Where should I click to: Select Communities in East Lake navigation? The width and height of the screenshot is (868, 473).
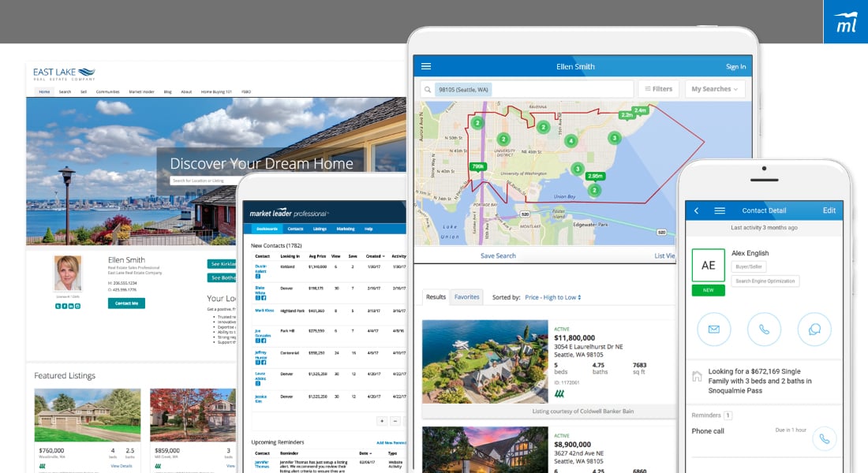click(x=108, y=91)
